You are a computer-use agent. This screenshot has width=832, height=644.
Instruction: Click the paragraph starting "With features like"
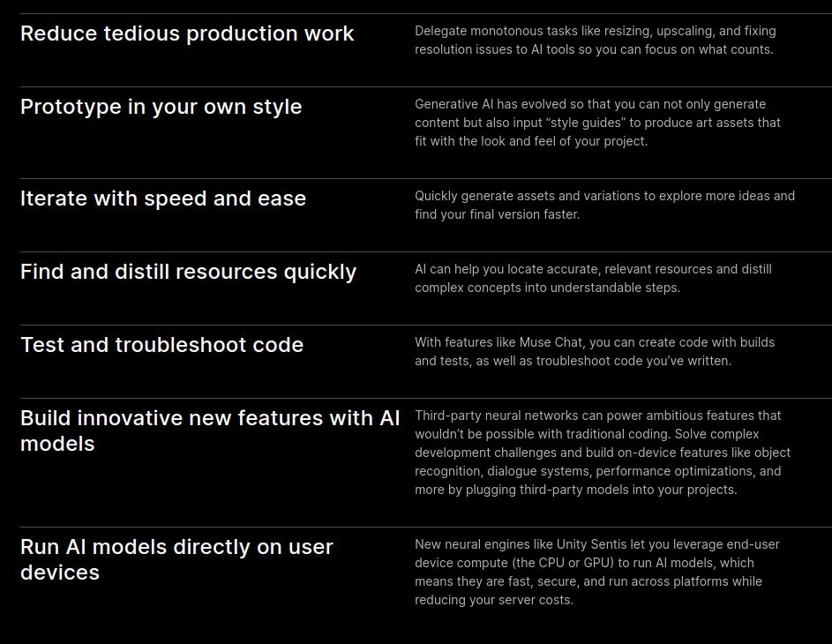coord(595,352)
